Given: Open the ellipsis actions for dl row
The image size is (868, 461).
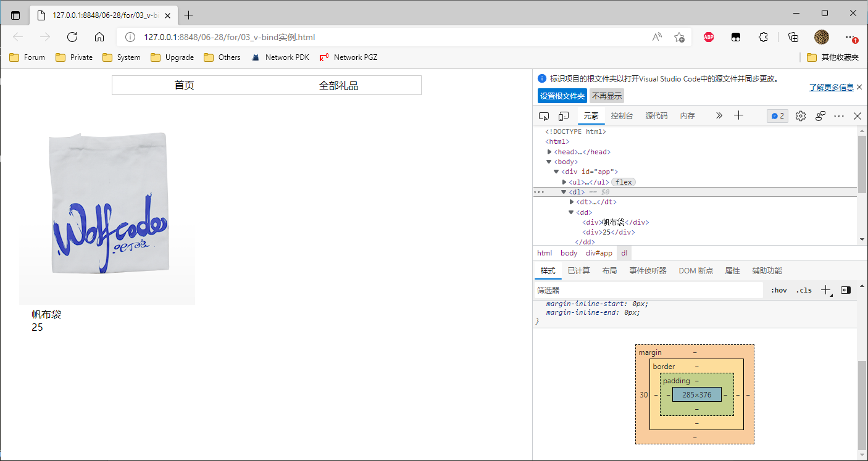Looking at the screenshot, I should [x=539, y=192].
